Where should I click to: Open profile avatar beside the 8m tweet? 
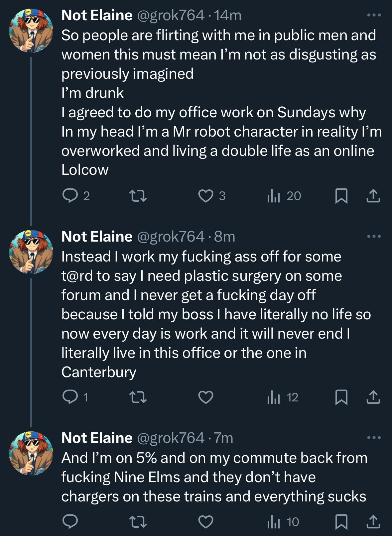(x=31, y=252)
